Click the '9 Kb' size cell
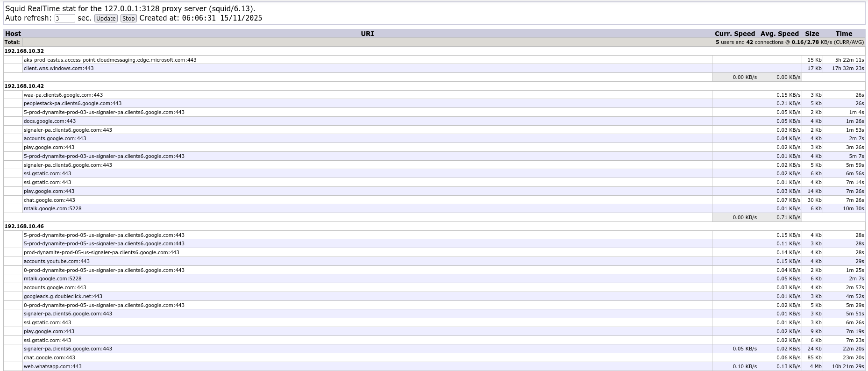This screenshot has width=868, height=371. coord(812,331)
